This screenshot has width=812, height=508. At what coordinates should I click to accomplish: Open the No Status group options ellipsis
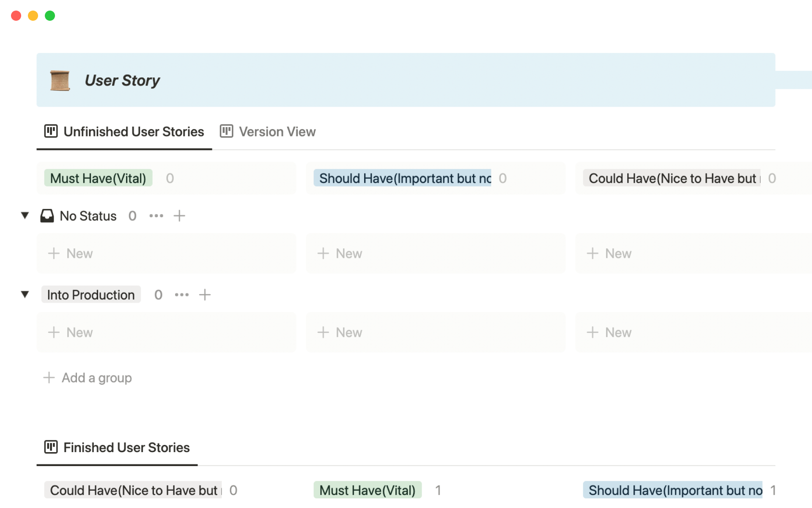(x=156, y=216)
